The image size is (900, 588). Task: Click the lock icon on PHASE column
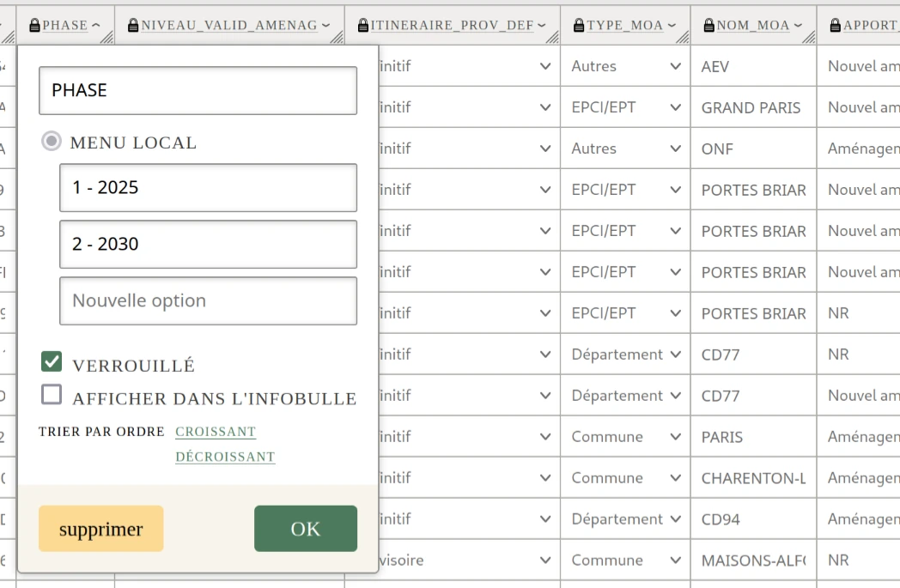pyautogui.click(x=34, y=26)
